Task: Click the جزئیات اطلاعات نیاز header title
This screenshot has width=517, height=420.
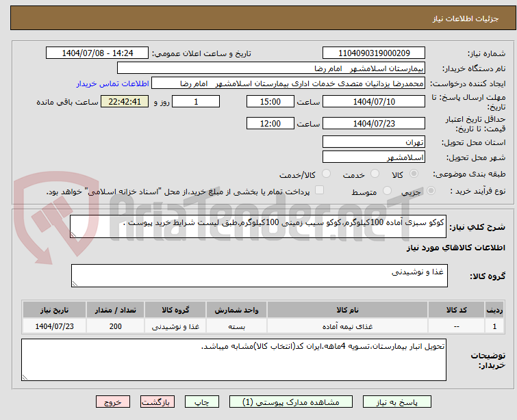Action: pos(465,18)
